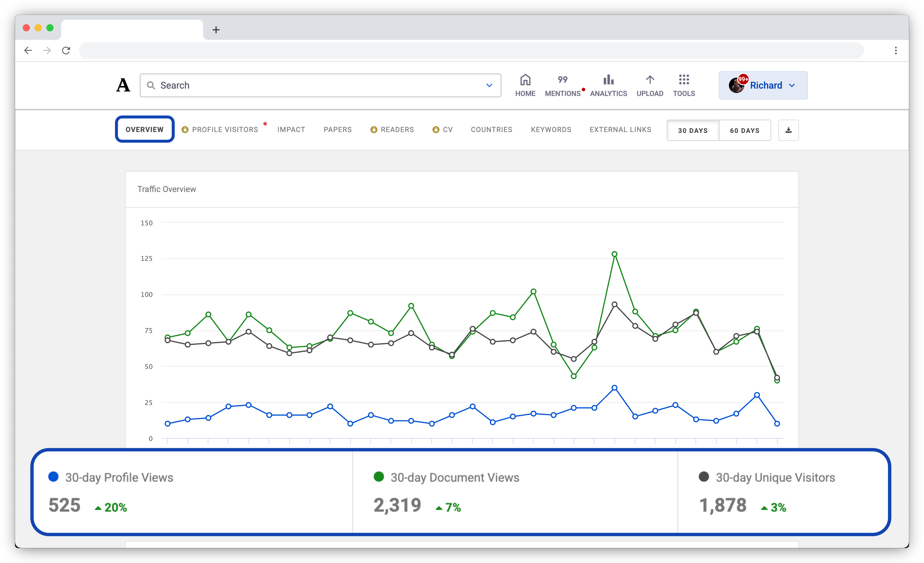Click the 30-day Profile Views label
This screenshot has height=563, width=924.
(x=119, y=477)
